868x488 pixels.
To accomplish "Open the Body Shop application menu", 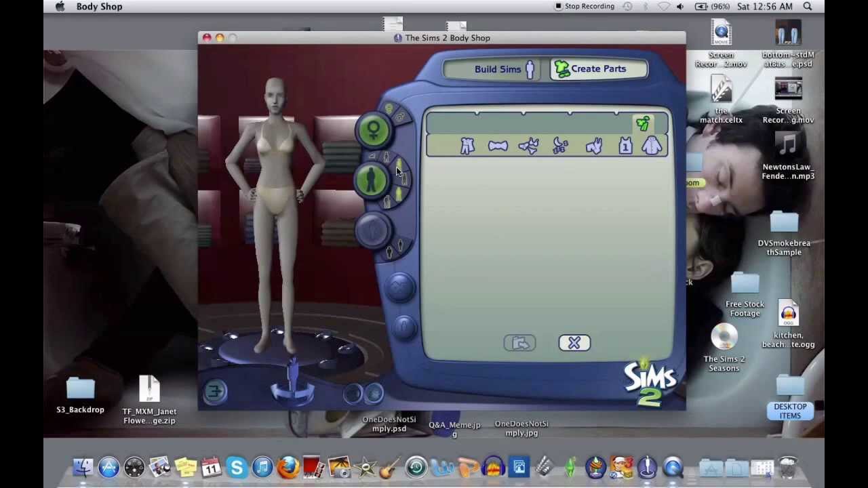I will coord(99,7).
